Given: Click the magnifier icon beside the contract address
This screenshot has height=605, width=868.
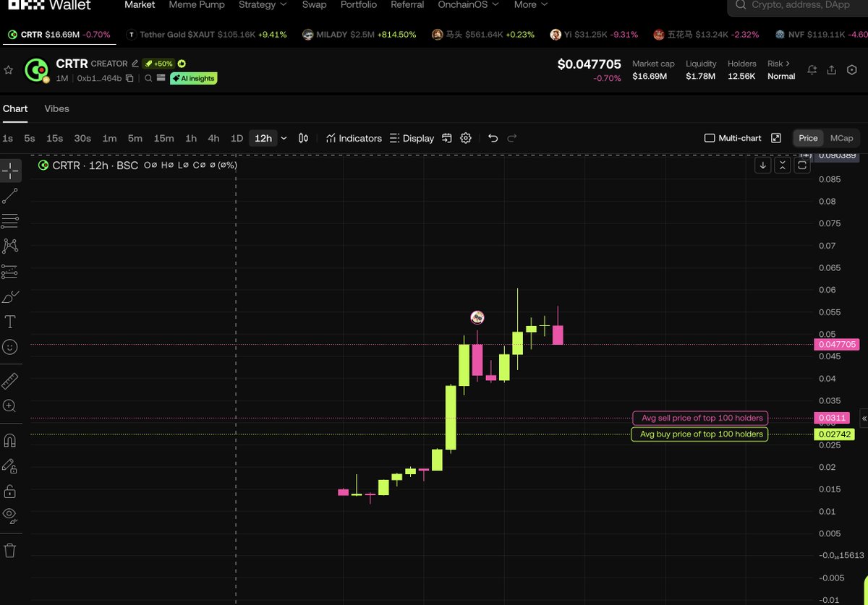Looking at the screenshot, I should 148,78.
